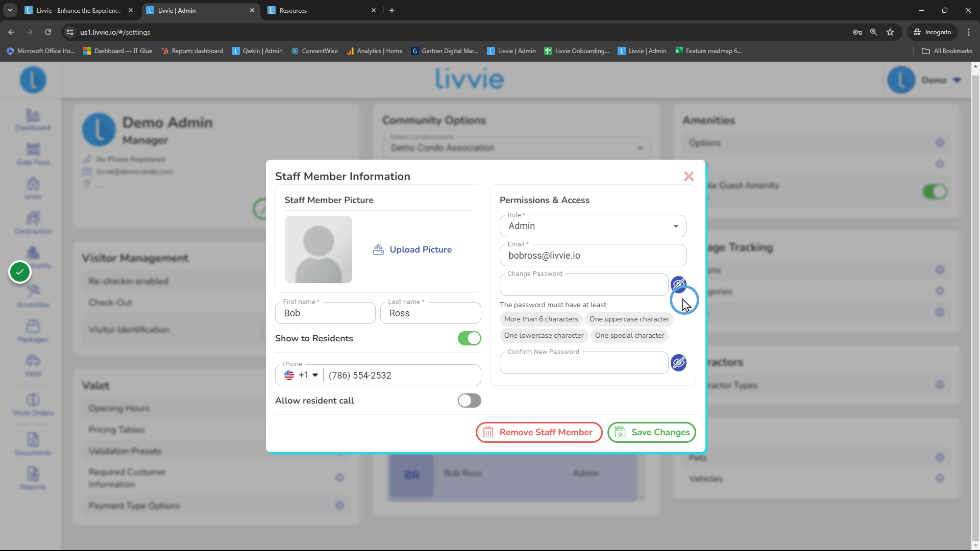Click the Change Password input field

pos(584,285)
